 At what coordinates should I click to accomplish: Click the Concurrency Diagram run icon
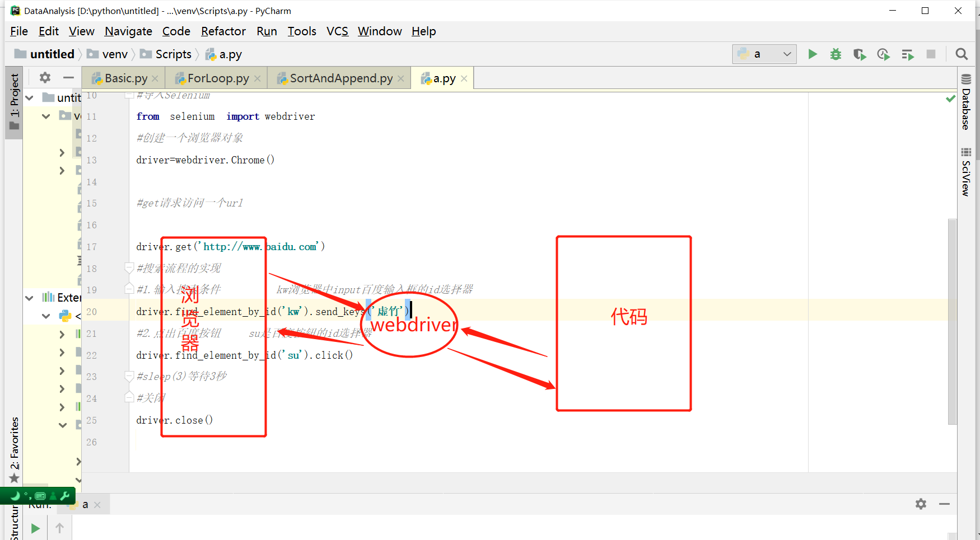tap(908, 54)
